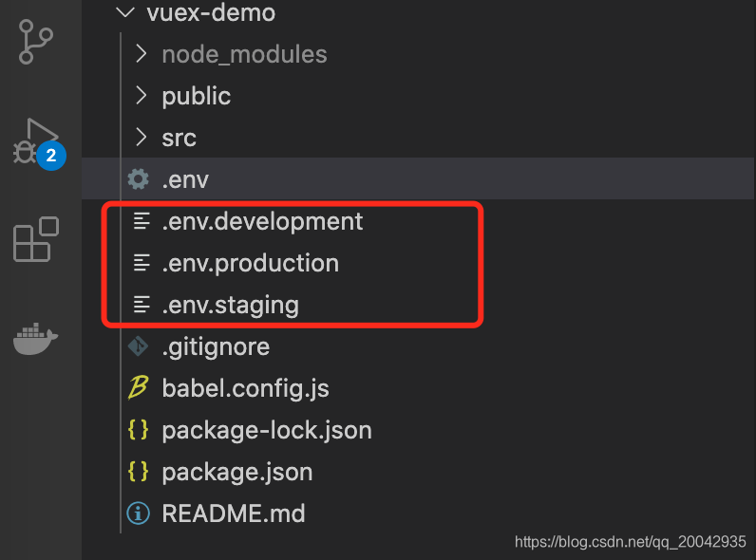Open the Extensions view
Image resolution: width=756 pixels, height=560 pixels.
pyautogui.click(x=36, y=239)
